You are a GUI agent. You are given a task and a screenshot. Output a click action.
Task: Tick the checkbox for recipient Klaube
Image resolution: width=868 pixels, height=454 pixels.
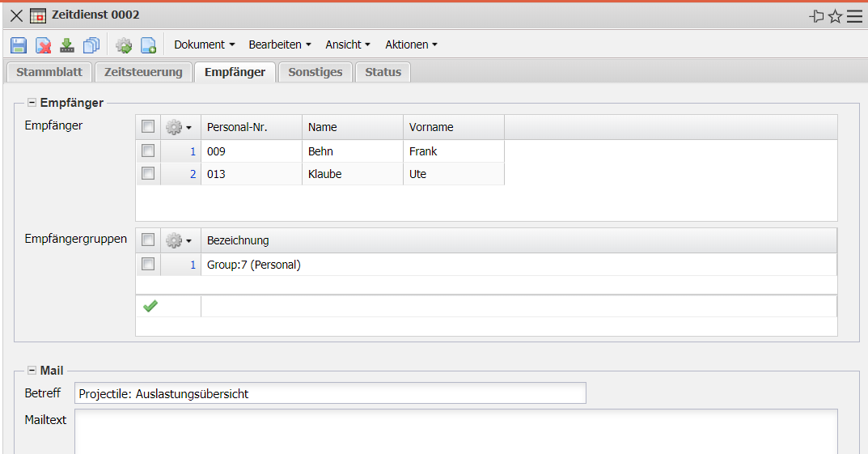(148, 173)
